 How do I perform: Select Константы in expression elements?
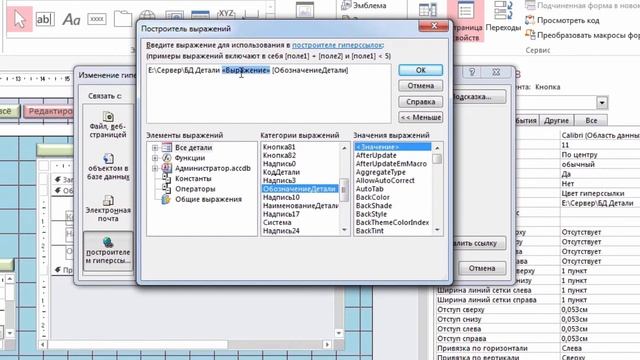193,179
